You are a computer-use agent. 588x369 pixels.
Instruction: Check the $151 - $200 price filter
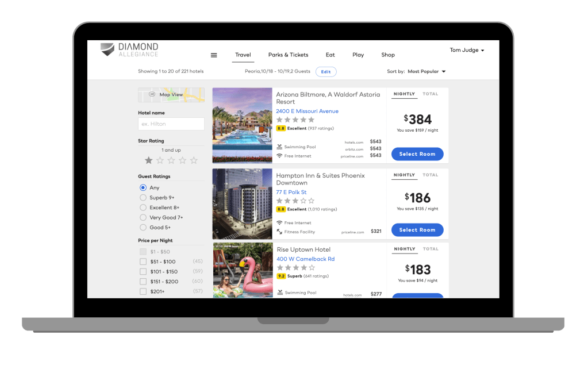[x=143, y=282]
